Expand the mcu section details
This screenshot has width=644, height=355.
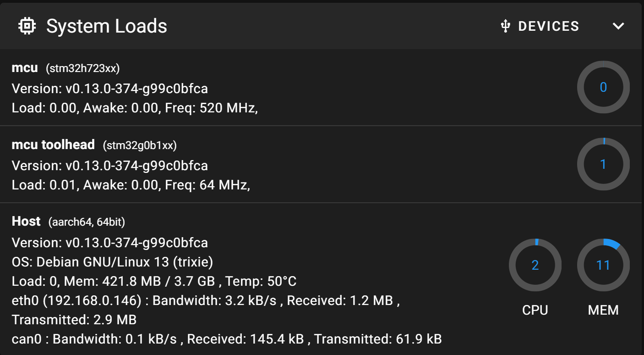tap(24, 68)
